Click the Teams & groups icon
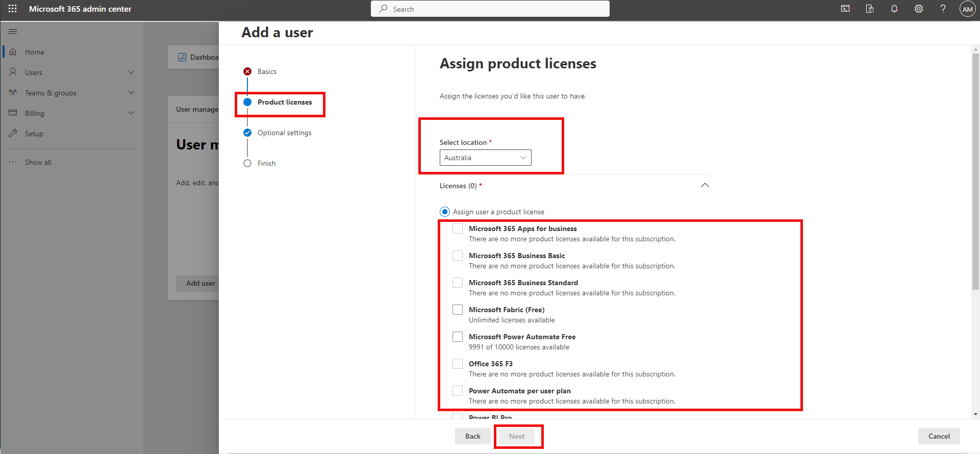The width and height of the screenshot is (980, 454). (13, 93)
